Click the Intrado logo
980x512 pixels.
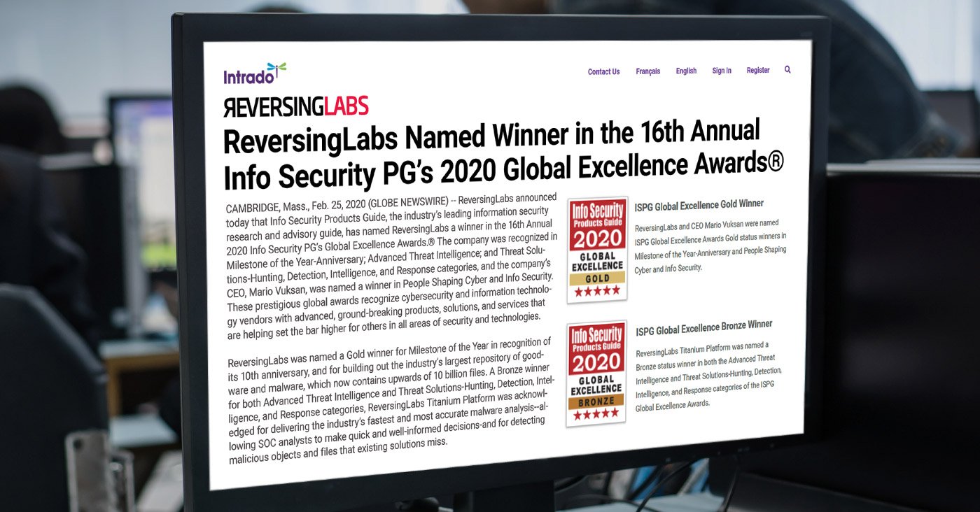point(255,74)
